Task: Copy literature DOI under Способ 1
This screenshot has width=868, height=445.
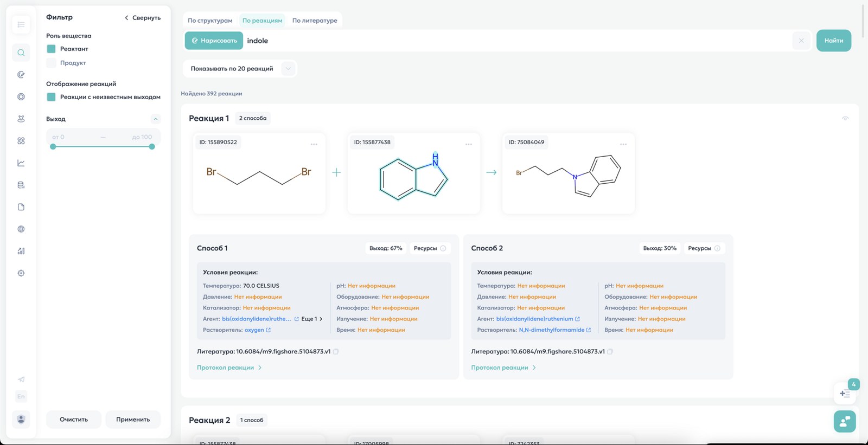Action: (336, 351)
